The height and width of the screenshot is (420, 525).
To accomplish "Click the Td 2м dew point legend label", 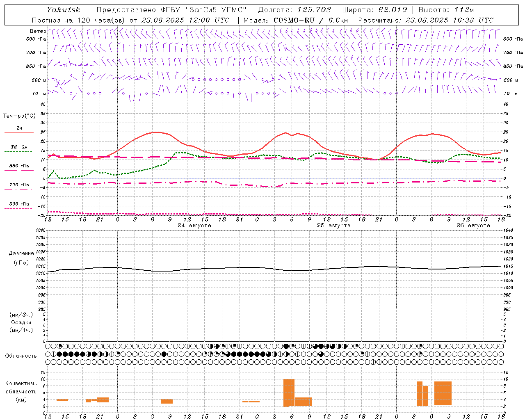I will tap(19, 147).
